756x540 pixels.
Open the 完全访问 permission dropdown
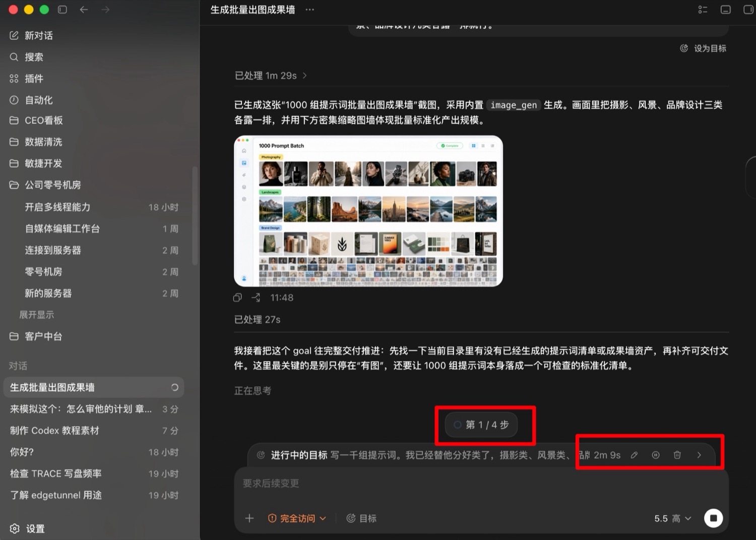(297, 518)
